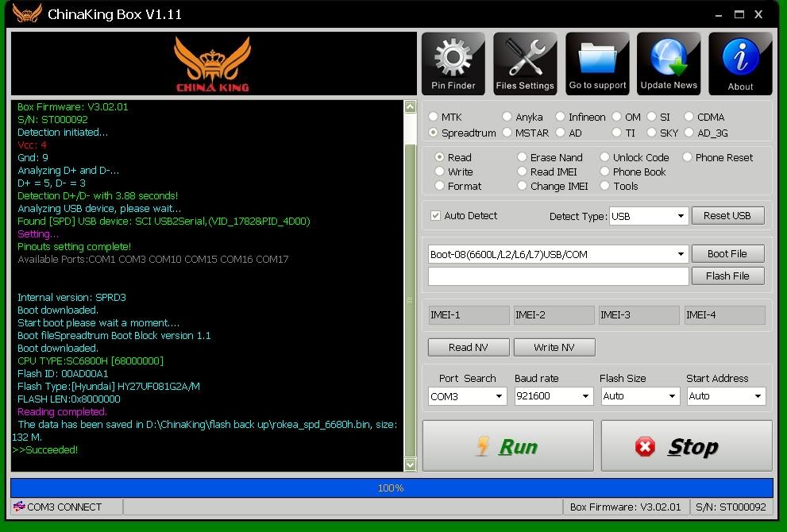Screen dimensions: 787x532
Task: Click the flash file path input field
Action: 558,276
